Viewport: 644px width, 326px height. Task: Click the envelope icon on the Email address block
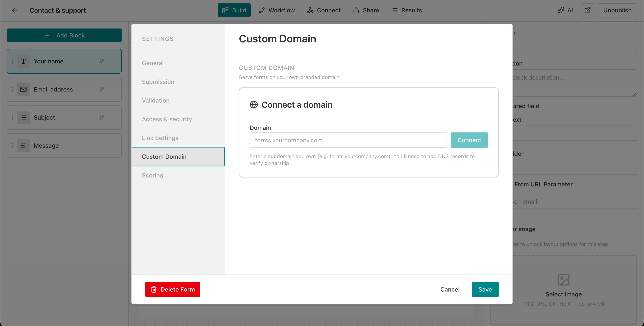click(x=23, y=89)
